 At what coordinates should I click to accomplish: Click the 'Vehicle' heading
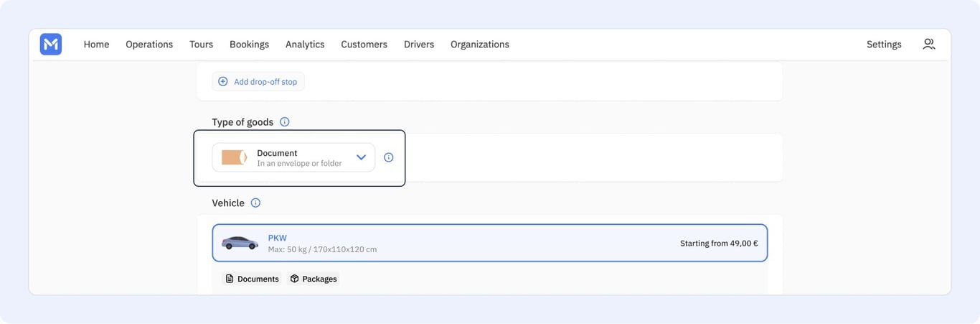[228, 203]
